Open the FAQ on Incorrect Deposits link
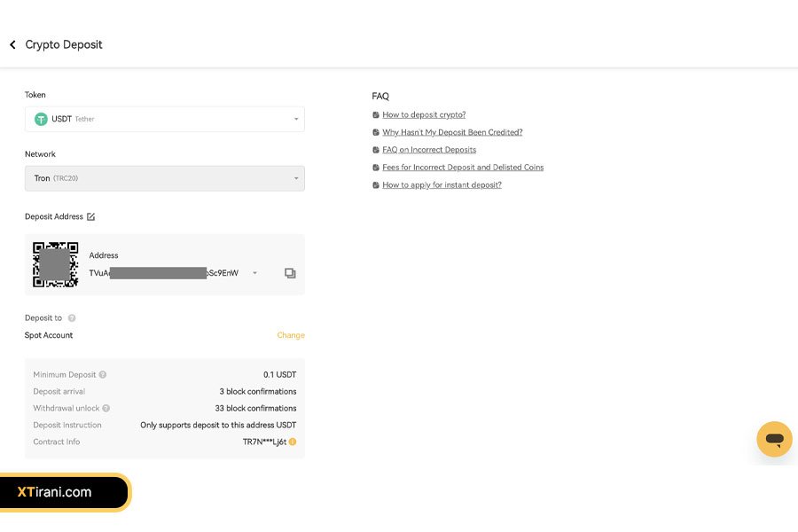The height and width of the screenshot is (532, 798). pyautogui.click(x=429, y=150)
